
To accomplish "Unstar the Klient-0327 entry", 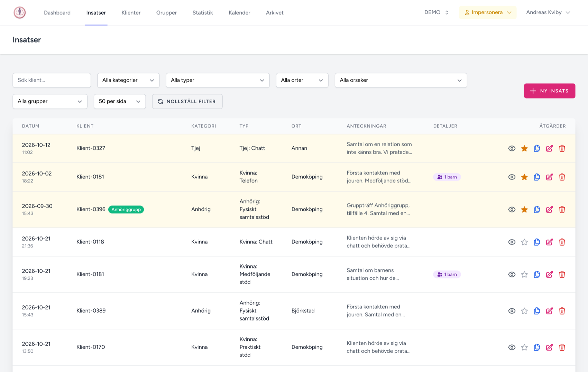I will click(x=524, y=148).
